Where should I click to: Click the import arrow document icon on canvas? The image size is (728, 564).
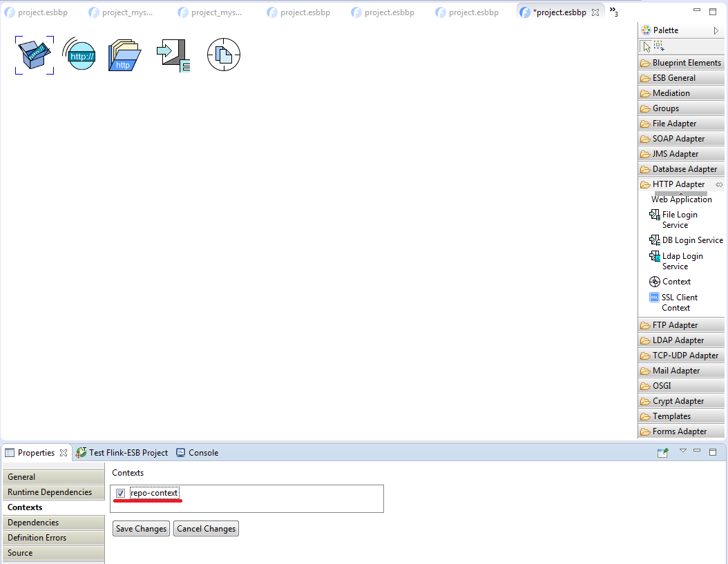click(173, 55)
